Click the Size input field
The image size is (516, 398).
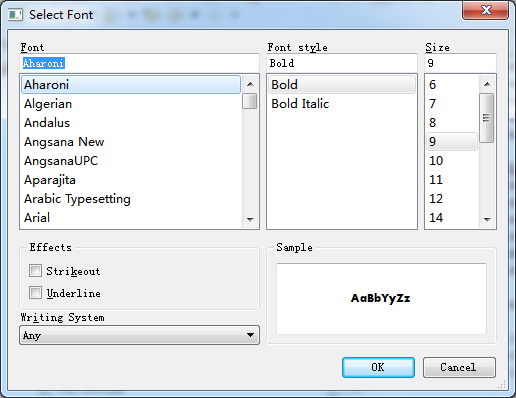point(460,63)
